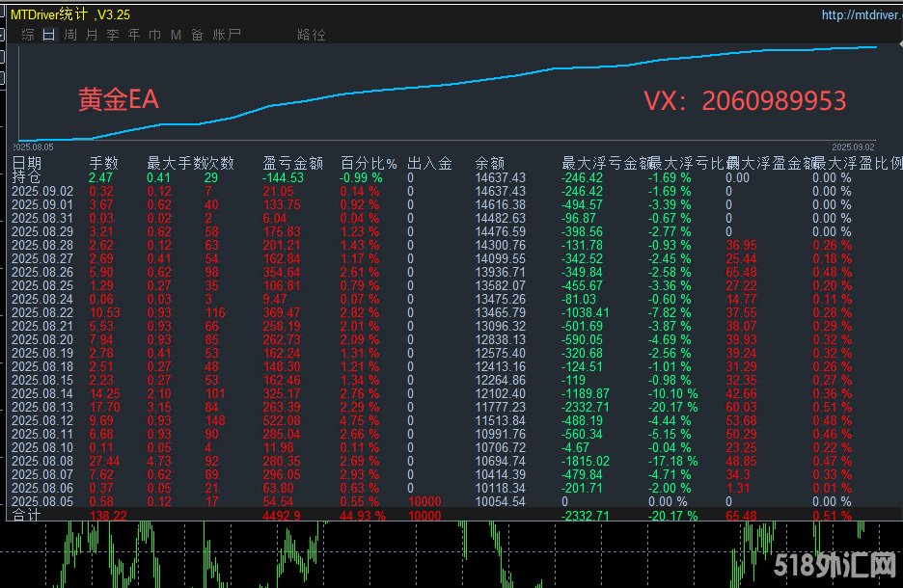Select the 日 daily statistics tab

point(49,35)
